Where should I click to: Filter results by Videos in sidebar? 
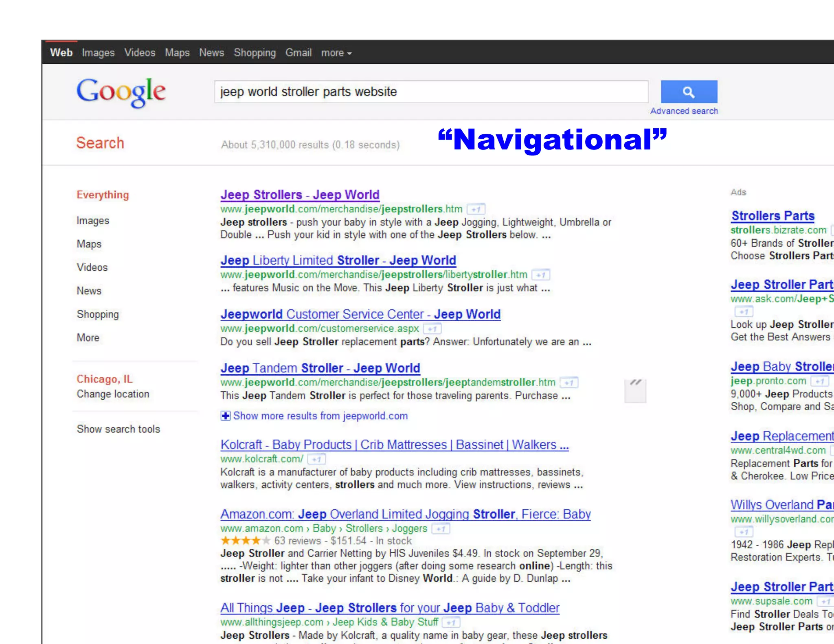[x=92, y=267]
